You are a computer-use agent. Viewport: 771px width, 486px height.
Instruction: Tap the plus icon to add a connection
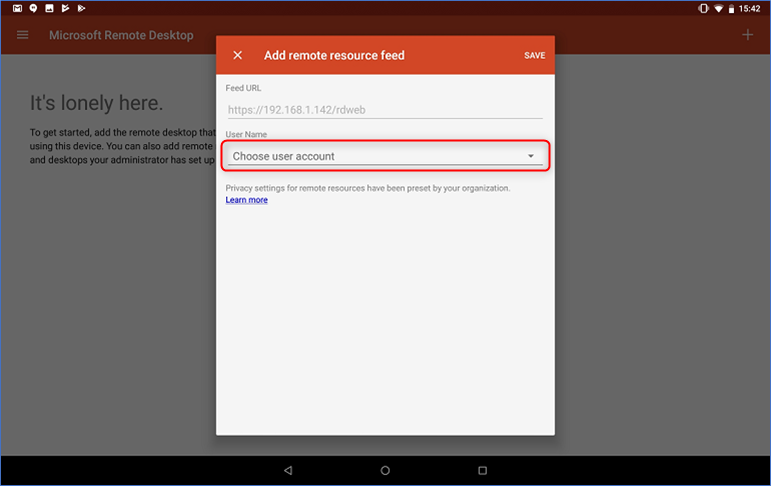pos(747,34)
